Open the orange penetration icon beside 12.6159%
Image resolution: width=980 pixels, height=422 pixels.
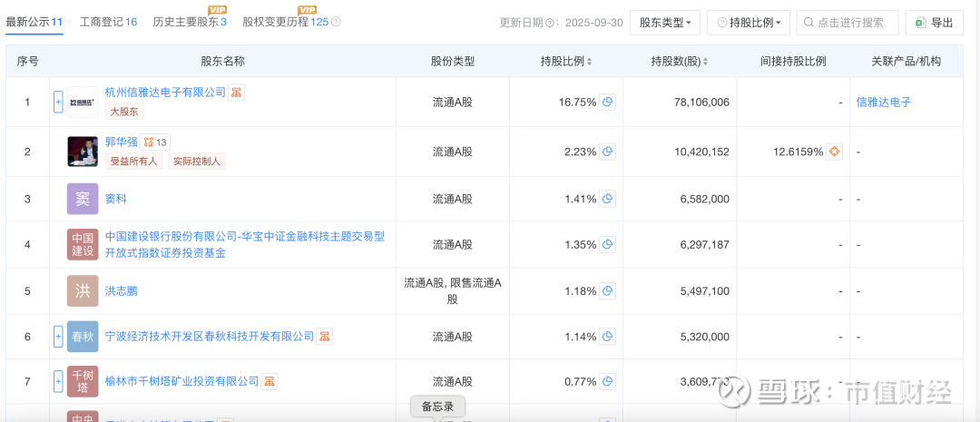834,152
